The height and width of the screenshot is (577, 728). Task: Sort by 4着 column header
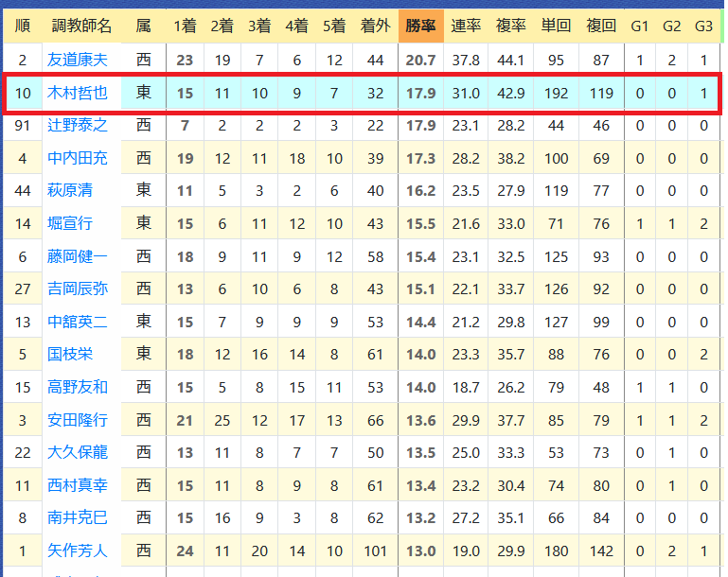296,26
